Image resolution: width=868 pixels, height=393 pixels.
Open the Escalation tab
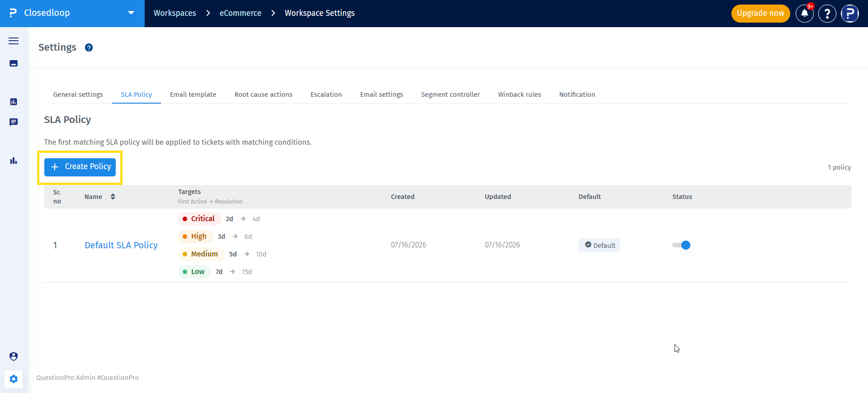[326, 95]
